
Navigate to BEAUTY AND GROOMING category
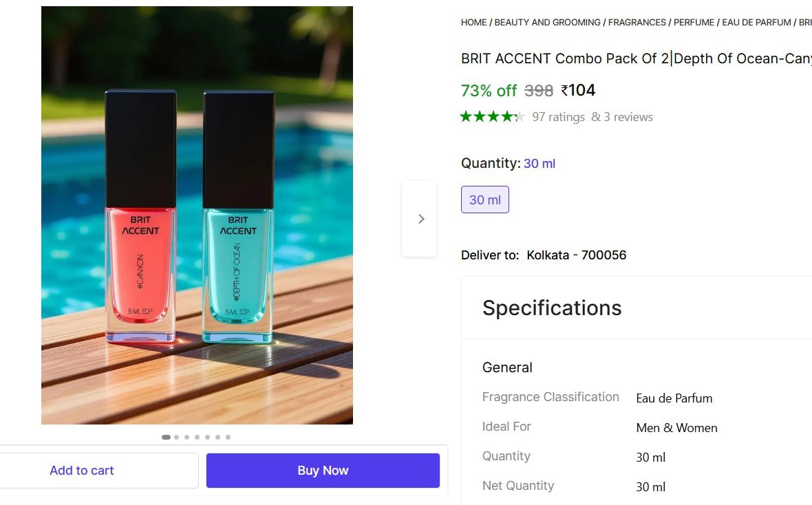pyautogui.click(x=547, y=22)
